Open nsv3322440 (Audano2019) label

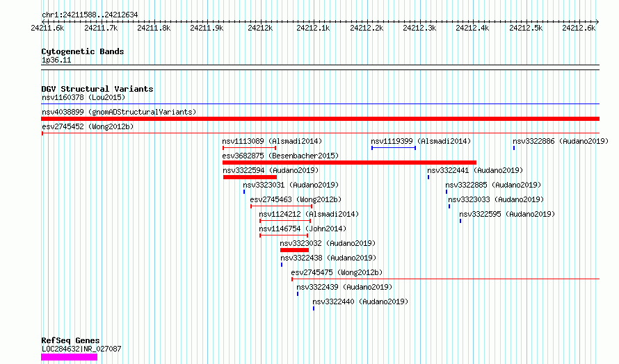pos(360,301)
